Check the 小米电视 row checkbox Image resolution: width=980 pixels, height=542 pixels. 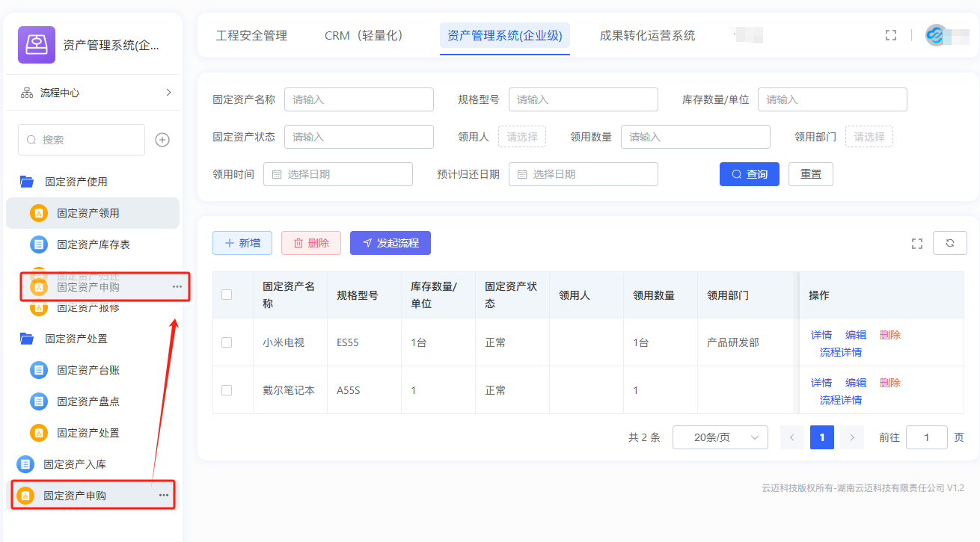pos(227,342)
